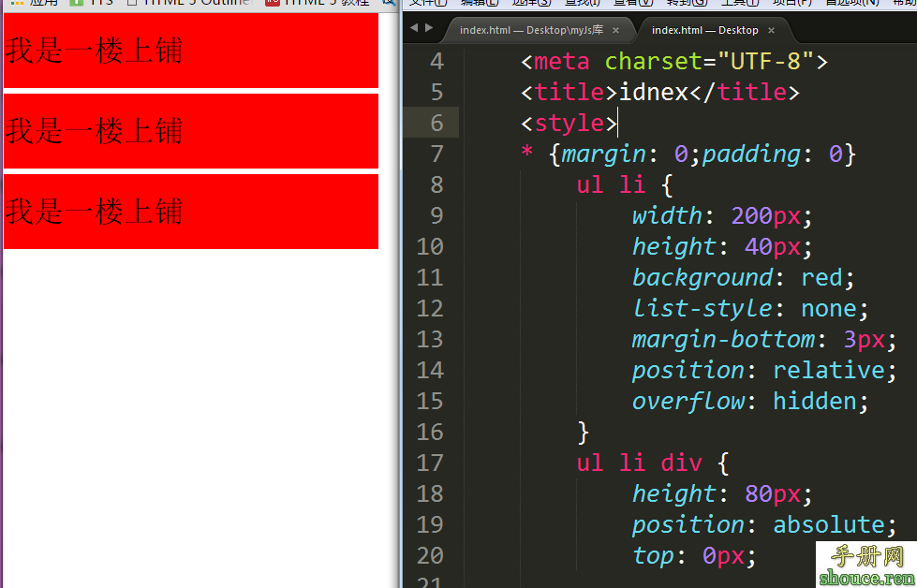Close the index.html — Desktop tab
This screenshot has width=917, height=588.
tap(771, 31)
